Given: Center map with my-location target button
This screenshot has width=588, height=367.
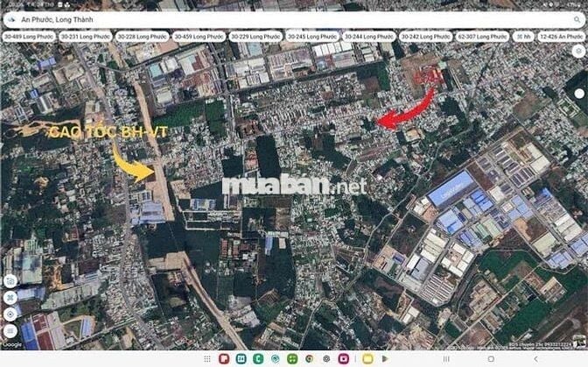Looking at the screenshot, I should coord(10,314).
